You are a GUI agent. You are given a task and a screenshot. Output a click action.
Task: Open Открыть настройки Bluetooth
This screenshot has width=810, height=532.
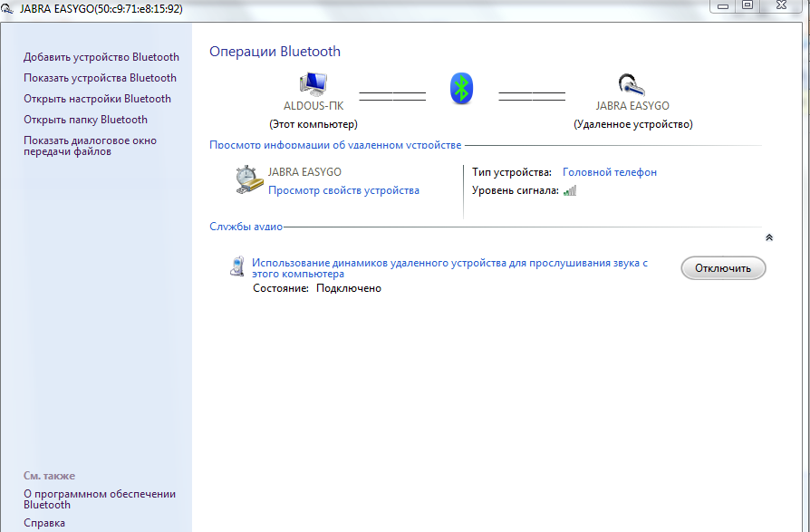pos(97,99)
